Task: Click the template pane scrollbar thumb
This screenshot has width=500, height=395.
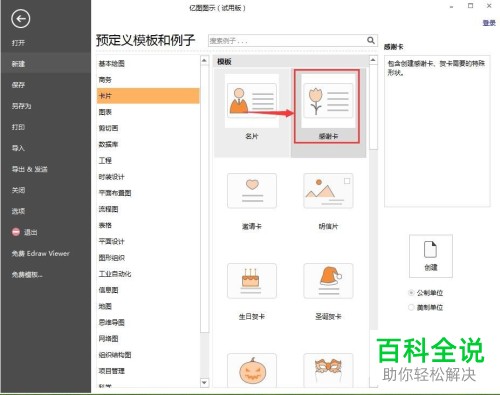Action: [x=373, y=107]
